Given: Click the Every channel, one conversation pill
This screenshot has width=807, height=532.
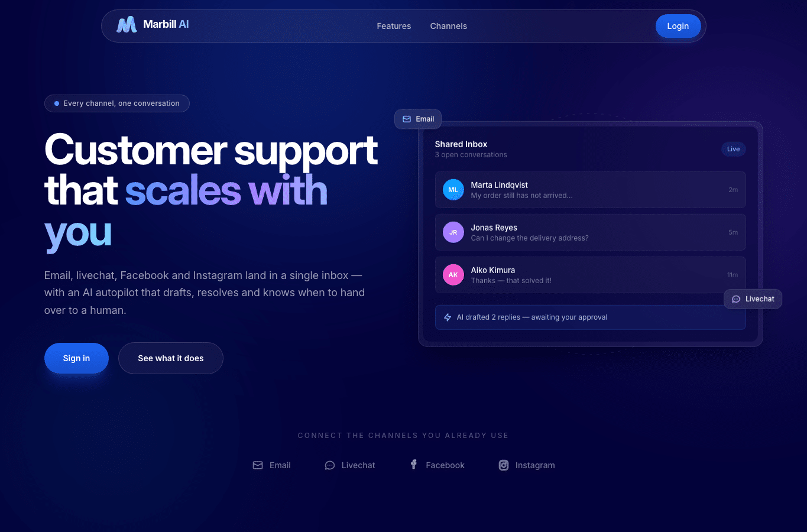Looking at the screenshot, I should tap(117, 103).
